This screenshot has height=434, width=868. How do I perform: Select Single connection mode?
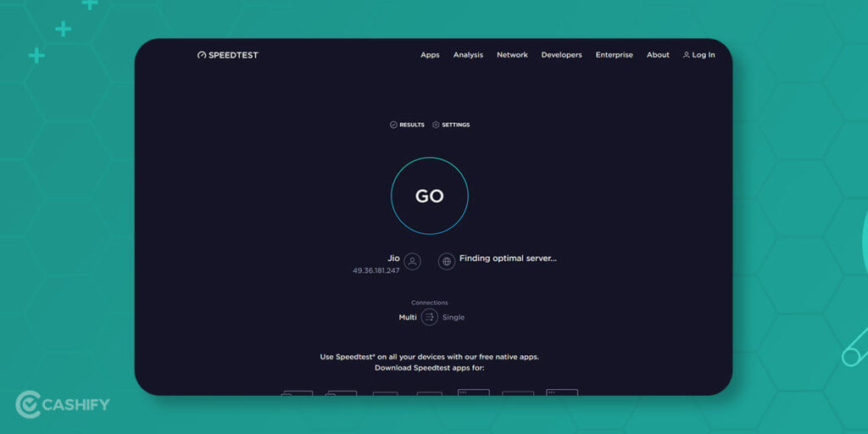pyautogui.click(x=453, y=318)
